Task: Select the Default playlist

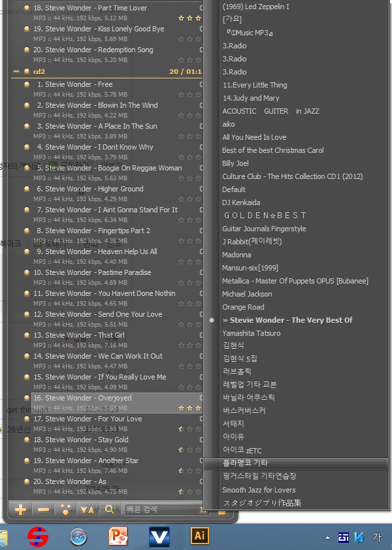Action: [x=234, y=189]
